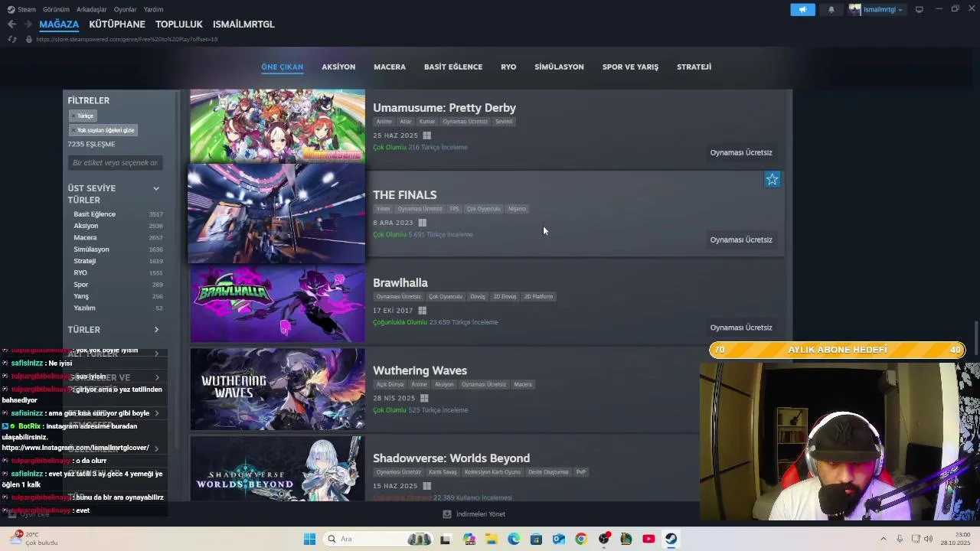Click the wishlist star on THE FINALS
The image size is (980, 551).
pyautogui.click(x=772, y=179)
